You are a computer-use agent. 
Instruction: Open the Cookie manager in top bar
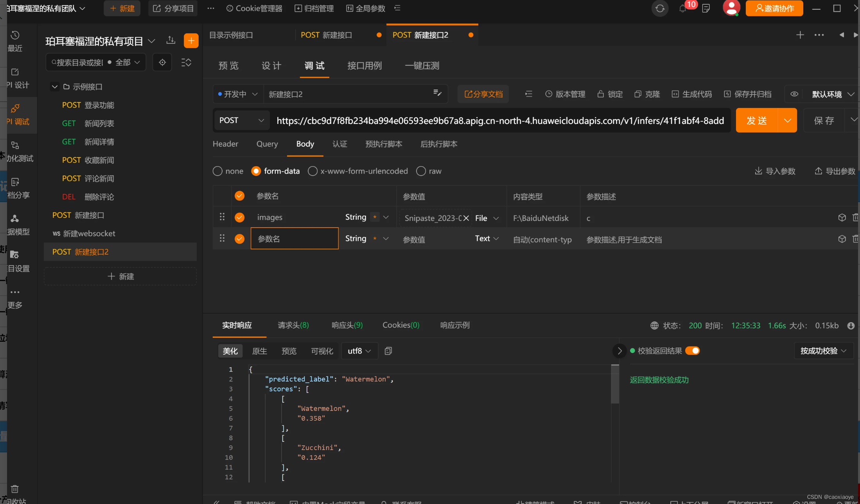pyautogui.click(x=254, y=9)
